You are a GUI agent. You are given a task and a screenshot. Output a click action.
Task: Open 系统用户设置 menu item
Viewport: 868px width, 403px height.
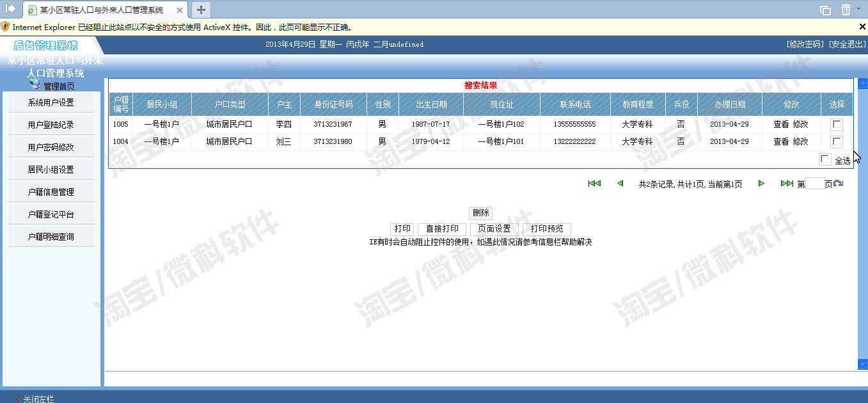click(51, 102)
